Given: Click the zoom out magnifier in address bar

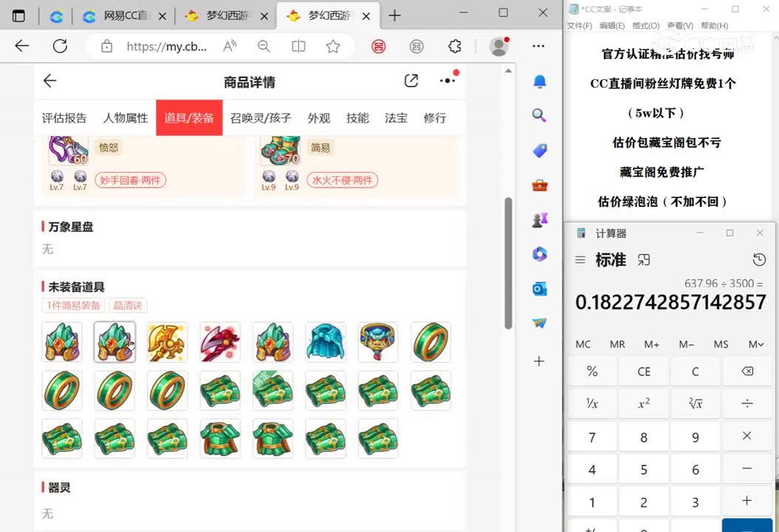Looking at the screenshot, I should tap(264, 47).
